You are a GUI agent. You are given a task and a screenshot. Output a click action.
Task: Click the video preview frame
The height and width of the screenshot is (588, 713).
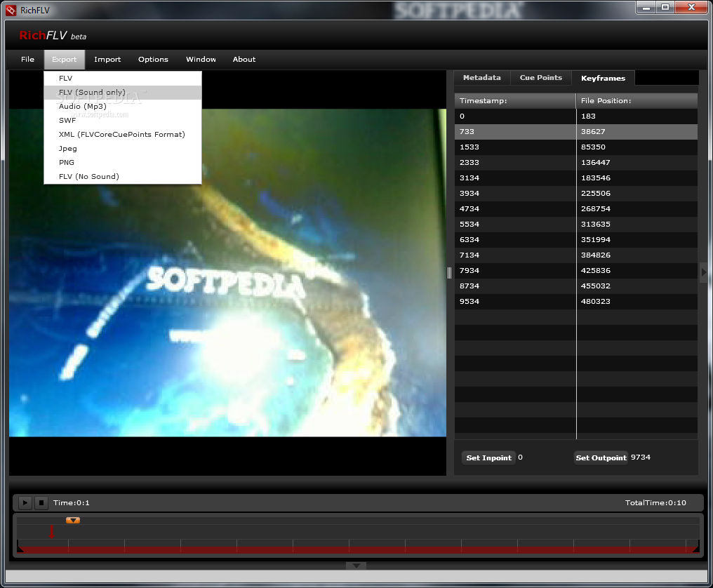[x=227, y=272]
